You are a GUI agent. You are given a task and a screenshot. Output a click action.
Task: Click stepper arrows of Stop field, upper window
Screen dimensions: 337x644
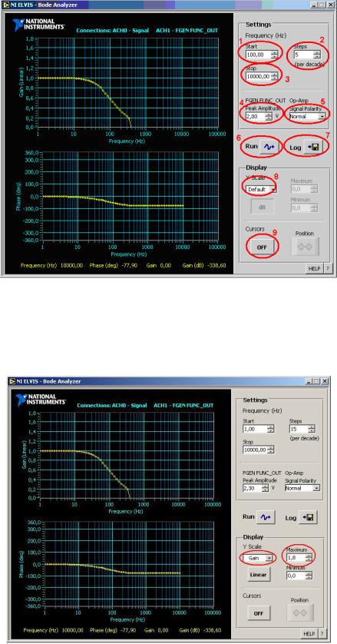click(275, 76)
